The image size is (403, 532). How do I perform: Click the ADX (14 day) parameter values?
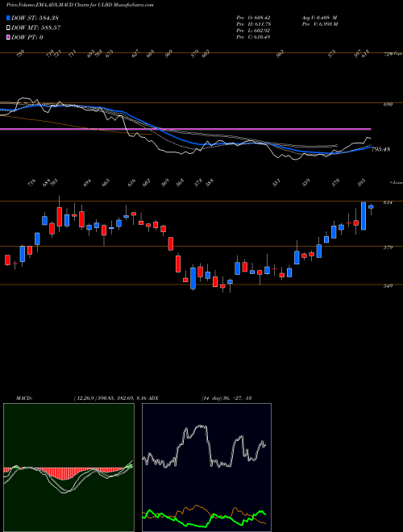226,397
